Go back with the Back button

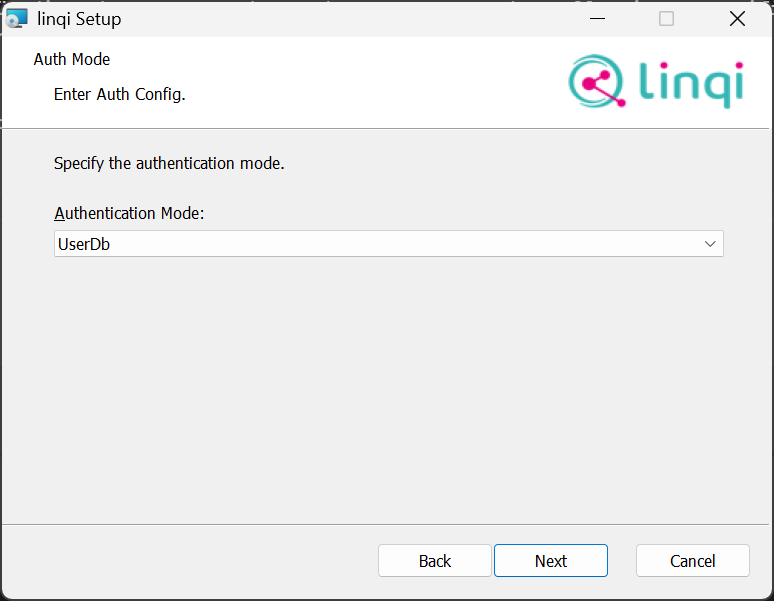click(x=435, y=561)
